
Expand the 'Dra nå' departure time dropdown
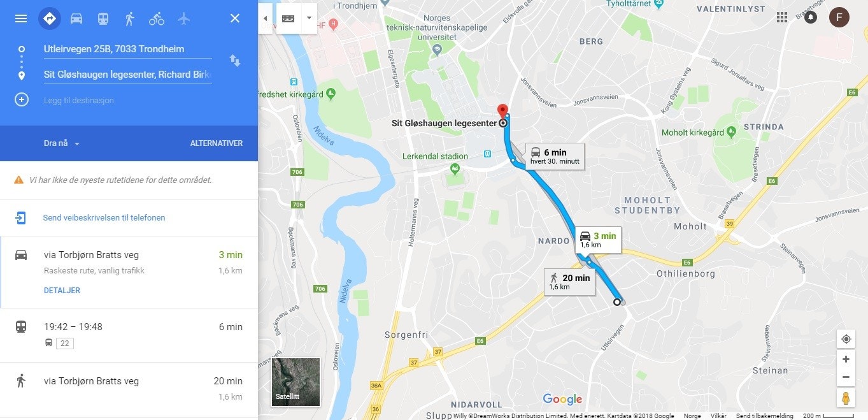click(x=62, y=143)
